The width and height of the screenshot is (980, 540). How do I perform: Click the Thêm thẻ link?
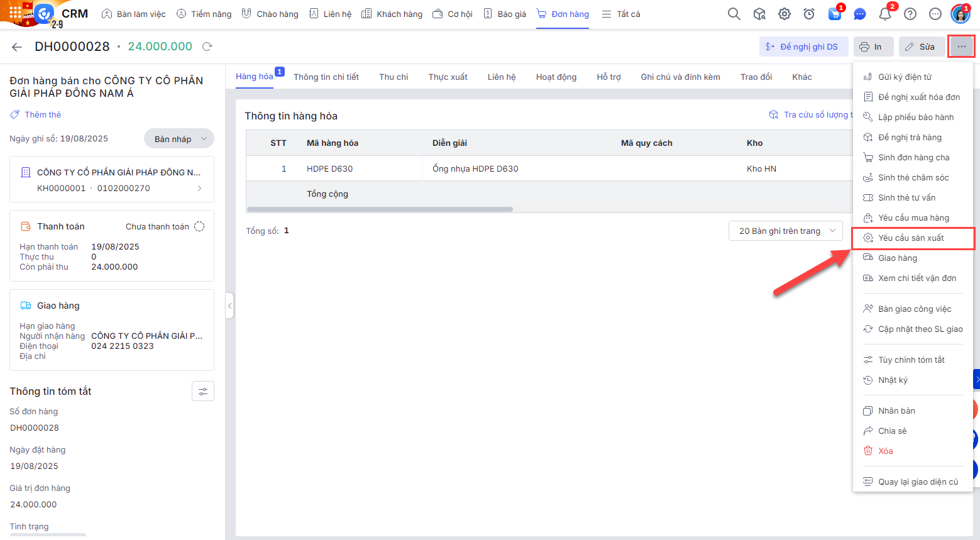click(42, 115)
